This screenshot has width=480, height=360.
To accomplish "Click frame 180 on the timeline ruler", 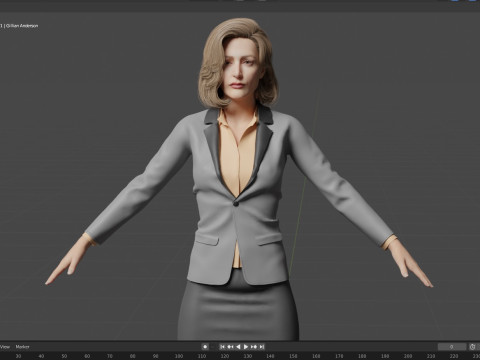I will tap(362, 356).
